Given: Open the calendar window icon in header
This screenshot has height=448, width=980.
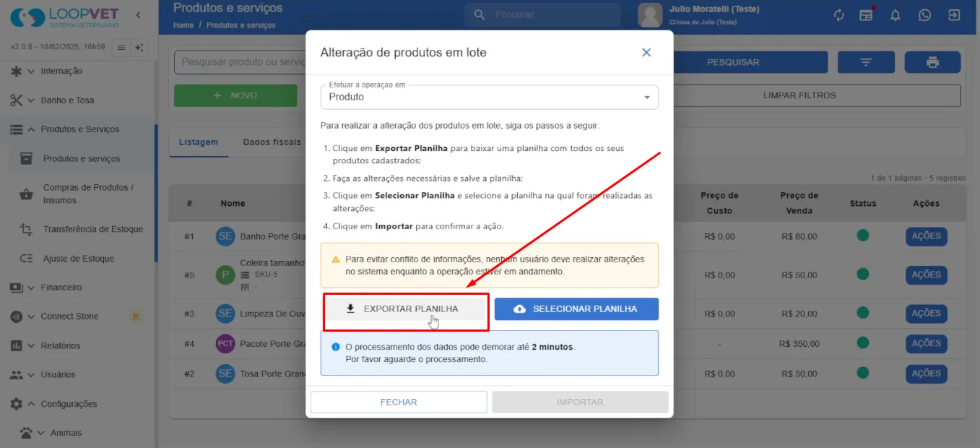Looking at the screenshot, I should 866,15.
